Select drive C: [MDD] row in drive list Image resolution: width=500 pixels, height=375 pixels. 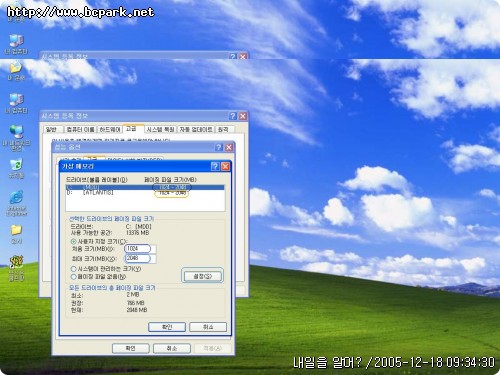[145, 187]
